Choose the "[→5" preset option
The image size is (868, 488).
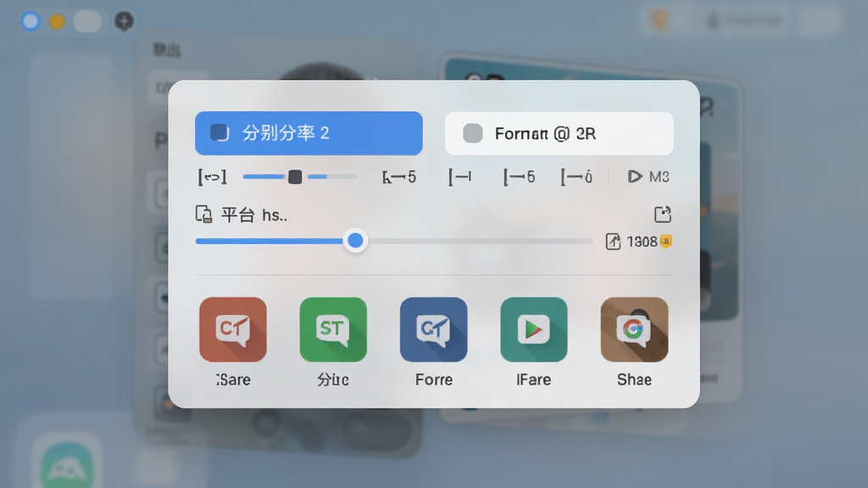tap(519, 177)
